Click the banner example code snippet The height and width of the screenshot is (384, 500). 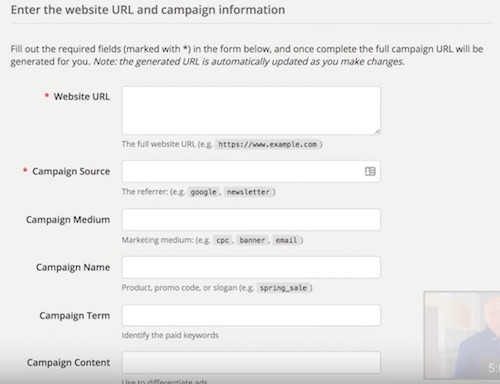[x=252, y=240]
